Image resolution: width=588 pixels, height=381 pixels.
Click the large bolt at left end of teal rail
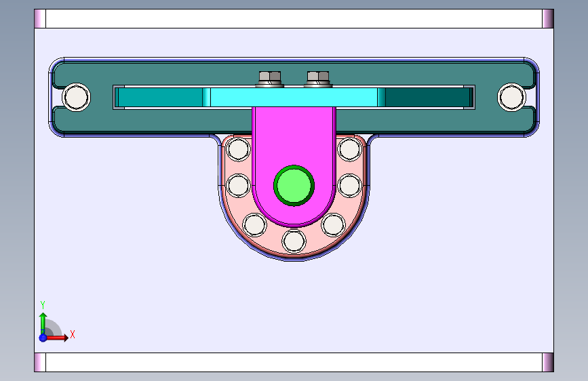(x=76, y=97)
